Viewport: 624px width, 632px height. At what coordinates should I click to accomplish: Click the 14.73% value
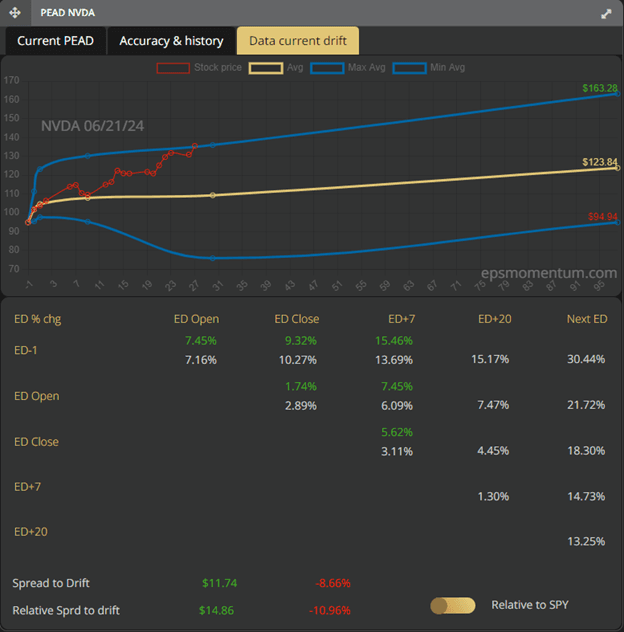coord(586,497)
